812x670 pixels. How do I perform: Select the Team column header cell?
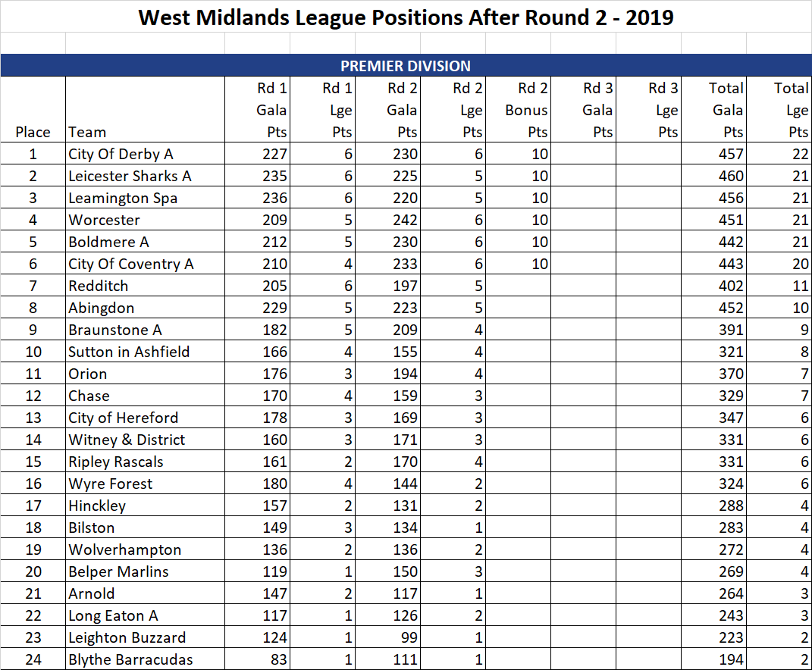click(145, 109)
